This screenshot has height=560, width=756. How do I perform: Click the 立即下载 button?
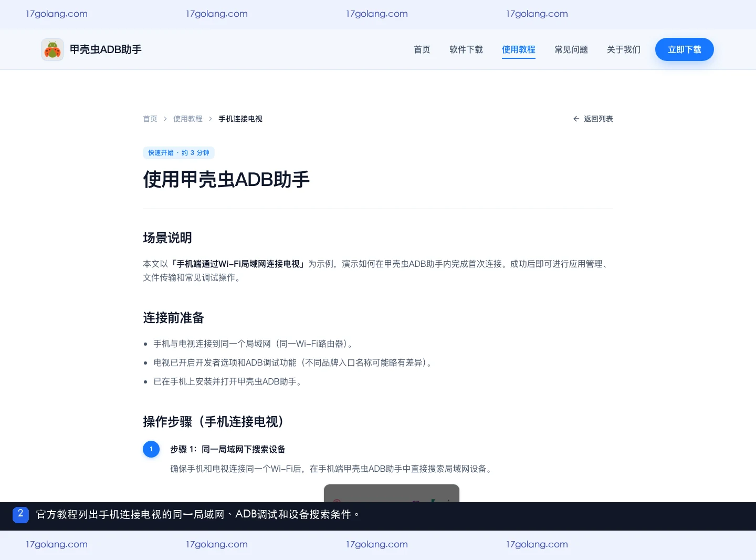pos(685,49)
